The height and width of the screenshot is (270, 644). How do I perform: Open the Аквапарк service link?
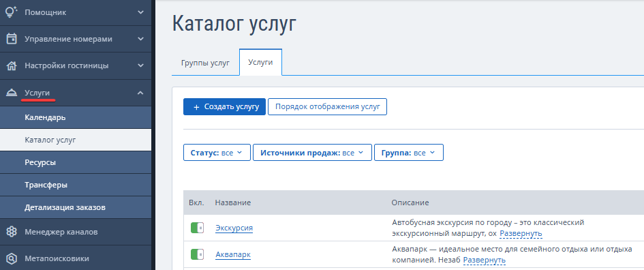point(233,255)
